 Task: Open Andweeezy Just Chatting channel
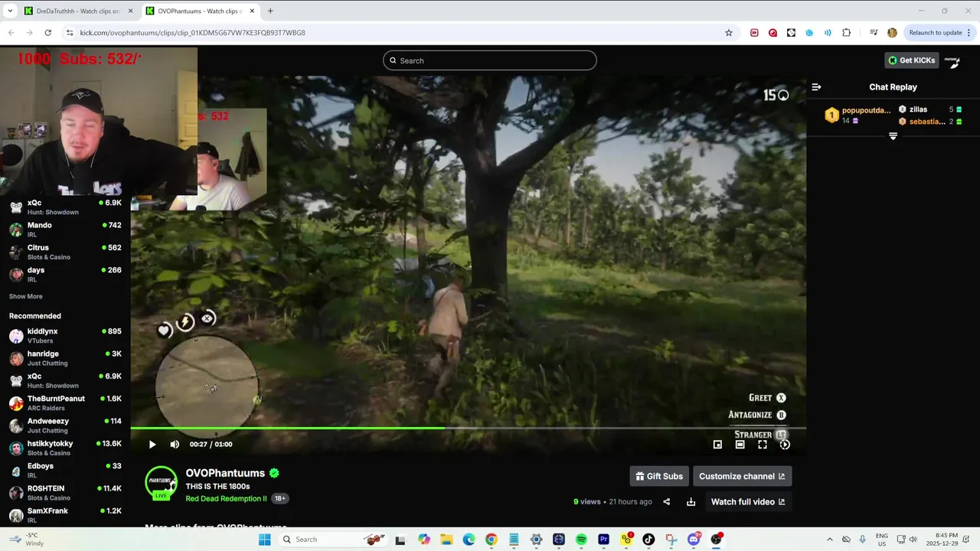coord(65,425)
